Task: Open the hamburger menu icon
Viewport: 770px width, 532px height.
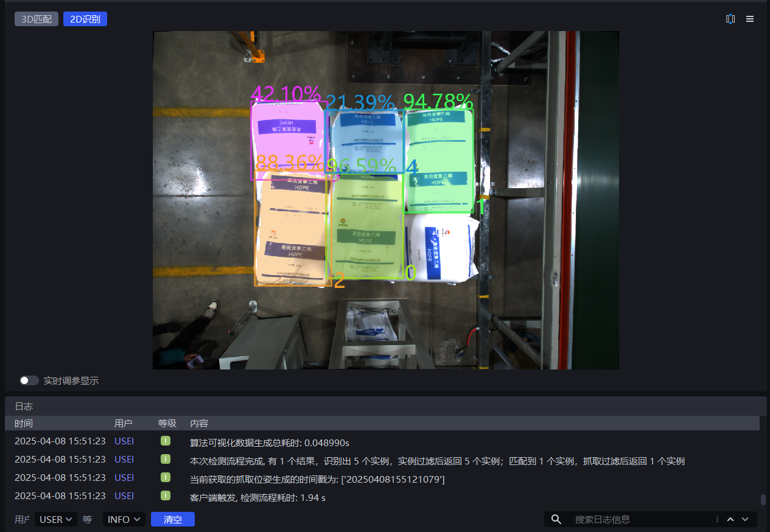Action: [x=750, y=19]
